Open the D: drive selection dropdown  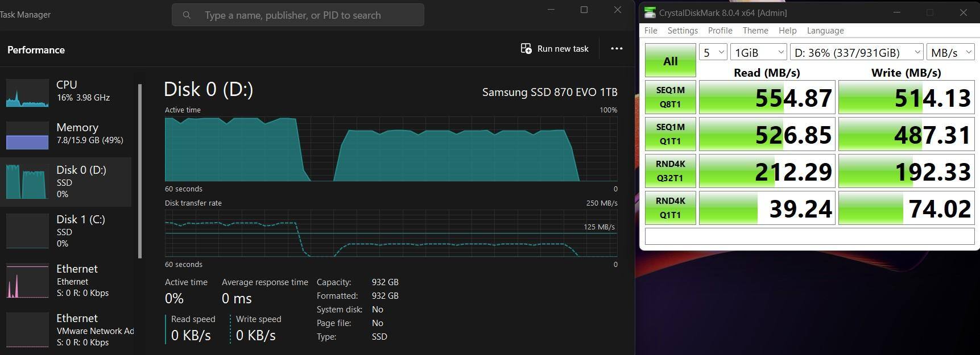(x=856, y=53)
